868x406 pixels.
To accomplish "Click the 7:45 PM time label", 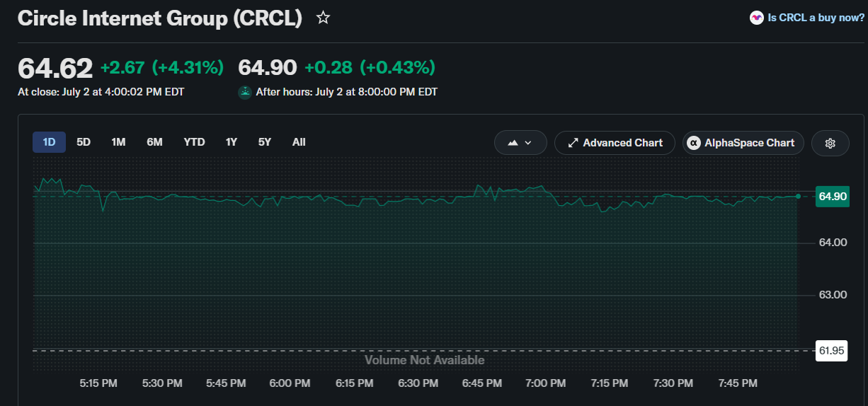I will click(737, 383).
